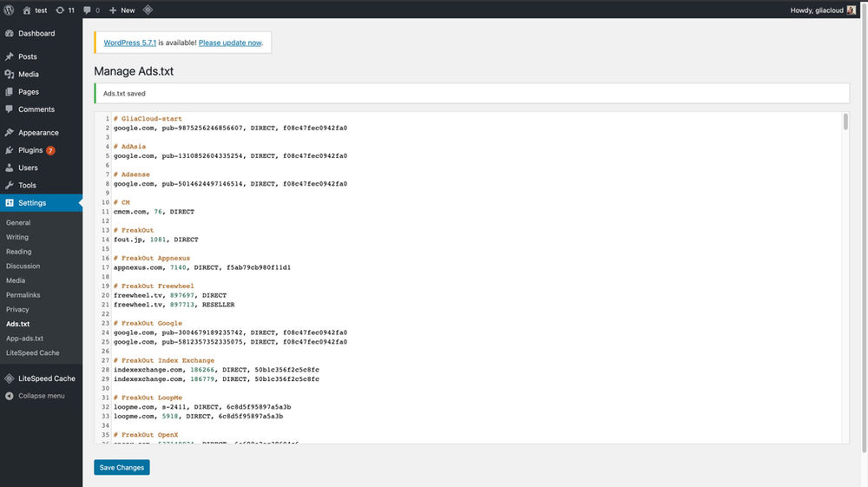Viewport: 868px width, 487px height.
Task: Click the Plugins plug icon
Action: (10, 150)
